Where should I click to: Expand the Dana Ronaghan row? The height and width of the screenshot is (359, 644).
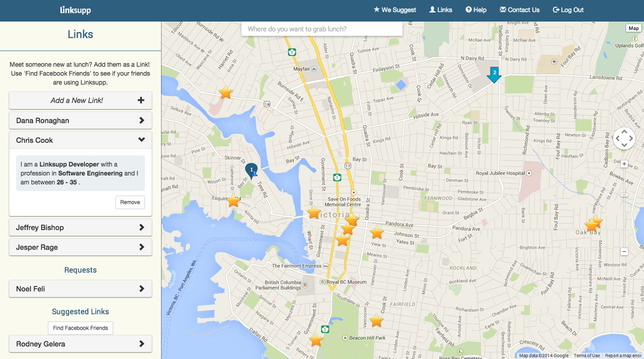[x=80, y=120]
